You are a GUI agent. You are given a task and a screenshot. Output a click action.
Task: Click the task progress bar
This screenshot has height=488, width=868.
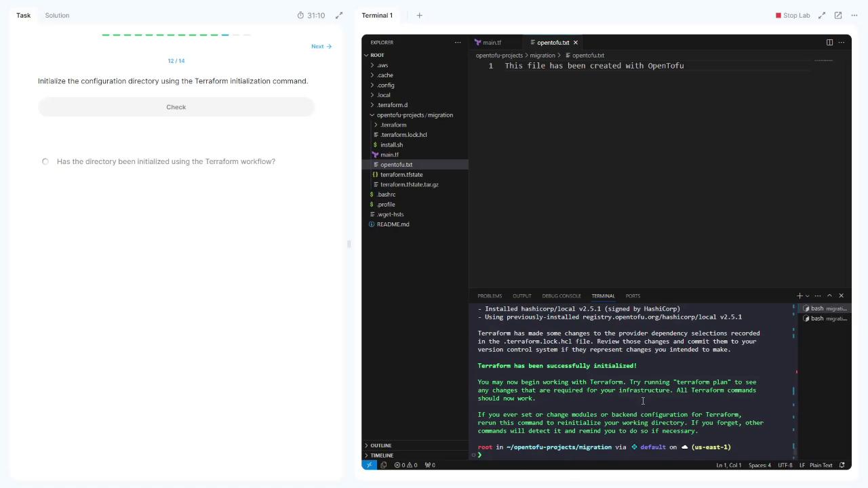click(176, 35)
